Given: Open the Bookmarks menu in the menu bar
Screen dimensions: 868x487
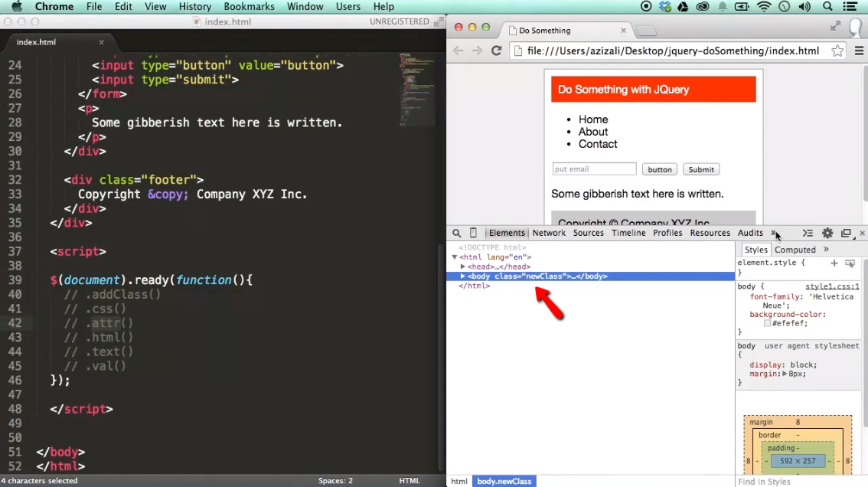Looking at the screenshot, I should coord(249,7).
